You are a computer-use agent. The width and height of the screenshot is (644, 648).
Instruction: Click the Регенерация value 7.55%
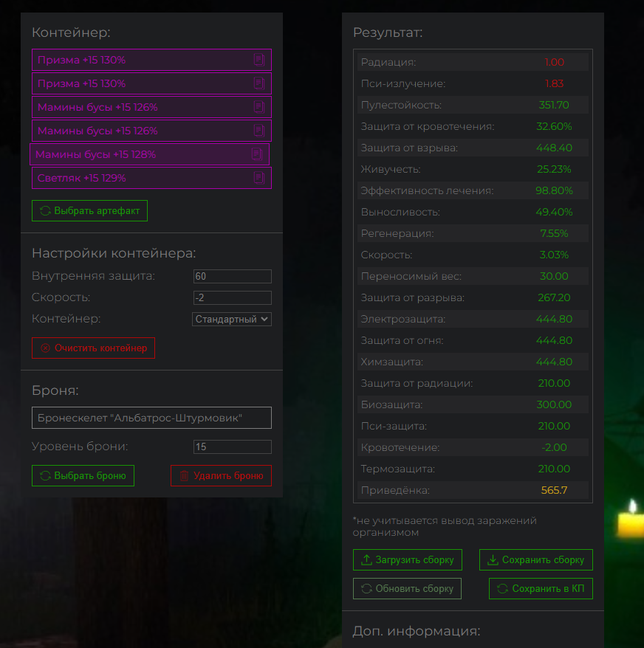554,233
